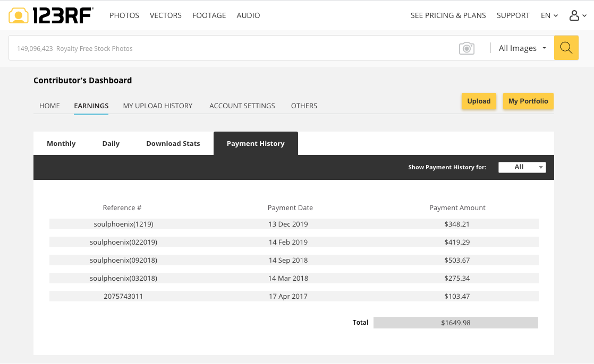Select reference soulphoenix(1219)

[123, 224]
